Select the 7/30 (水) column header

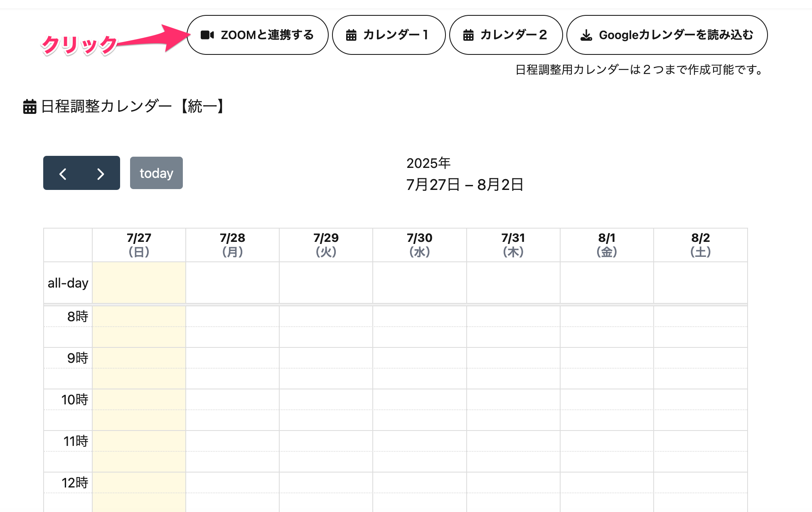click(x=420, y=245)
